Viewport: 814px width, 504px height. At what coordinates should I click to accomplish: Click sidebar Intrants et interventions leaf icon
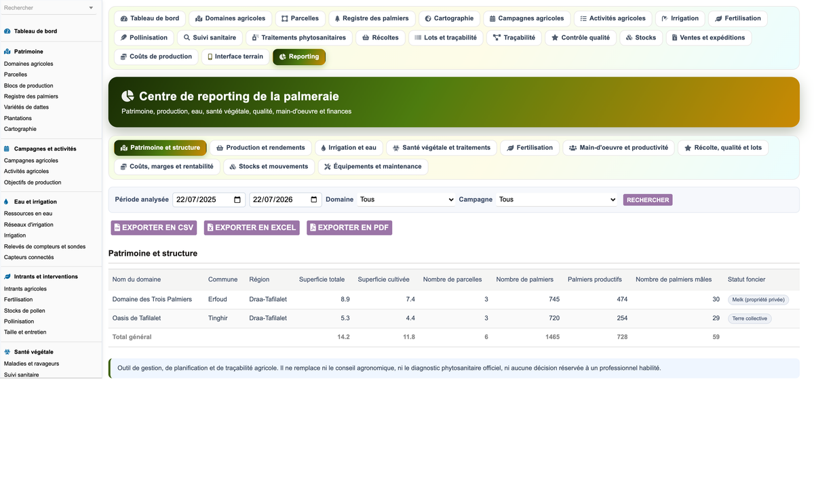[x=7, y=277]
